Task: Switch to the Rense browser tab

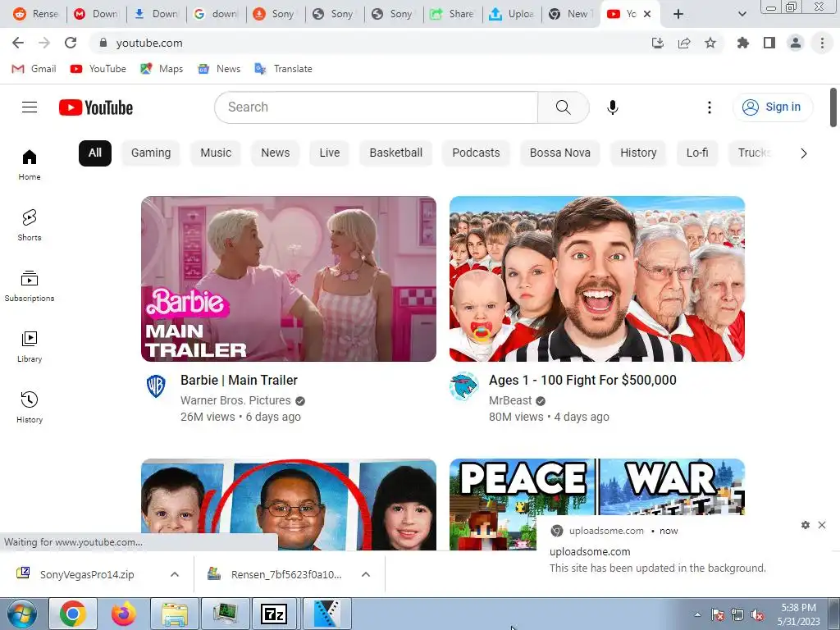Action: (36, 14)
